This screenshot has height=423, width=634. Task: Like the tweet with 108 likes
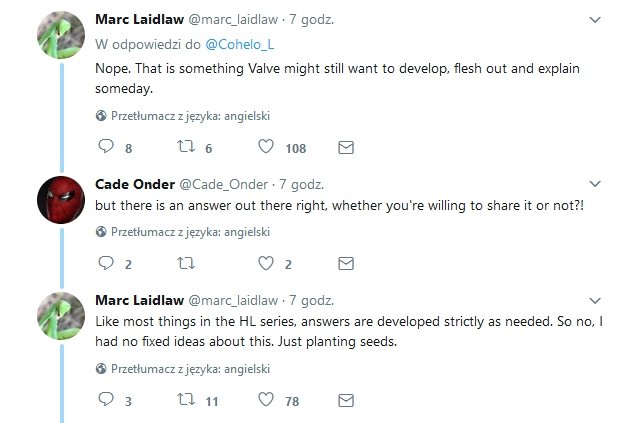pos(266,146)
